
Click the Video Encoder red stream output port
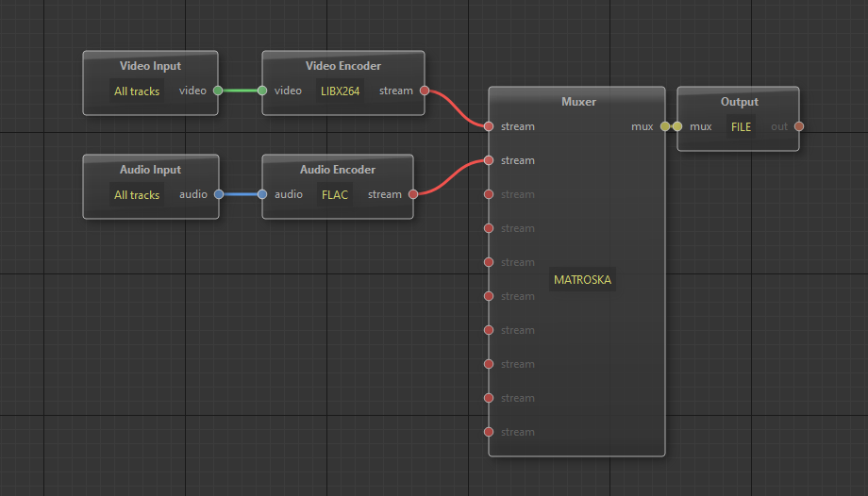point(425,91)
